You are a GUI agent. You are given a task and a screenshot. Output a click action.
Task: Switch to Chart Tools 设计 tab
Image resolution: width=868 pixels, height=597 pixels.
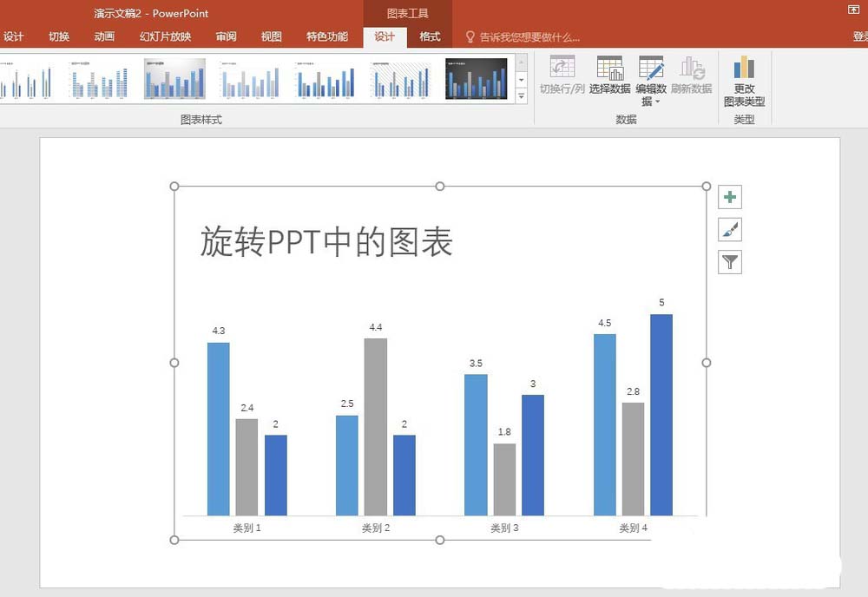pos(385,37)
